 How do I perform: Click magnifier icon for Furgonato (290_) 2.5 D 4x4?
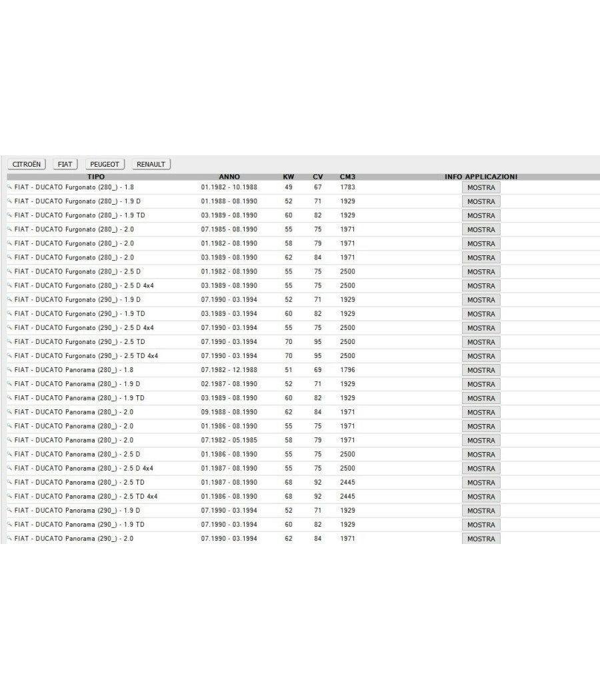(x=9, y=328)
